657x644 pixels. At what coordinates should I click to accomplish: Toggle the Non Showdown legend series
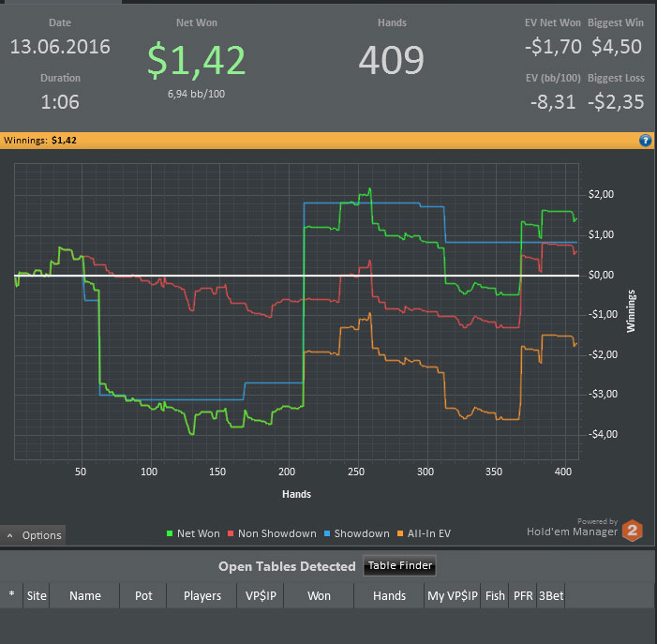click(x=272, y=533)
